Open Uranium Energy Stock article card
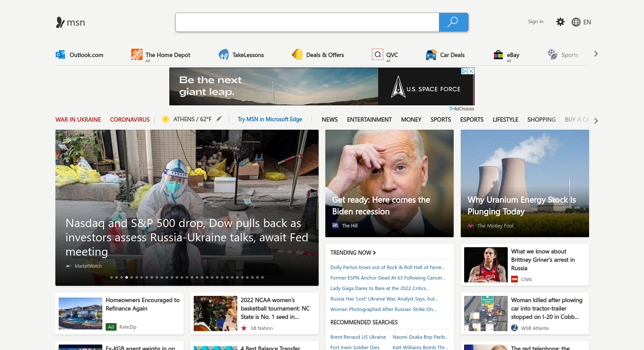Viewport: 644px width, 350px height. pos(525,183)
